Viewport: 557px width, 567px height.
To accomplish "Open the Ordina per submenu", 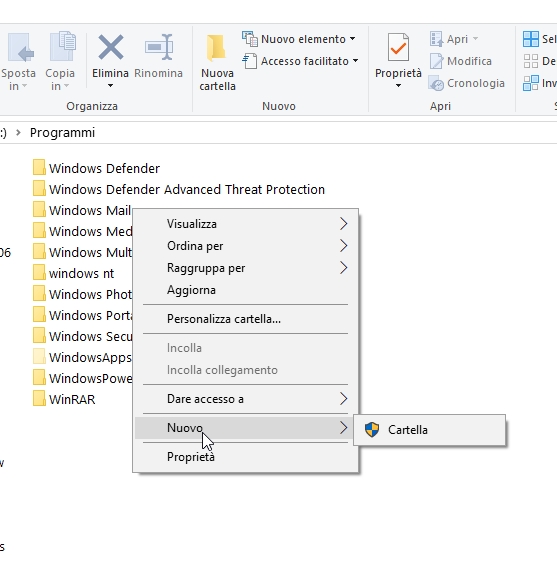I will pyautogui.click(x=245, y=246).
